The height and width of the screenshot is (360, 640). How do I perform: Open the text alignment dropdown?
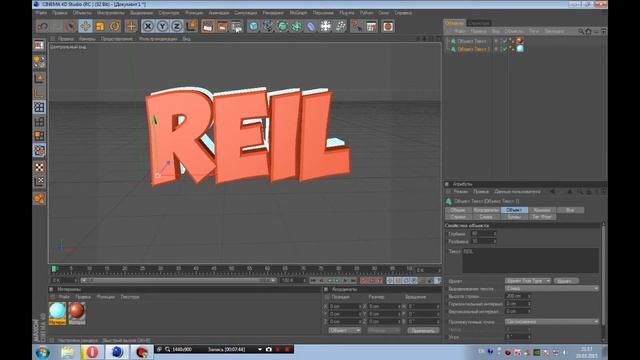click(552, 288)
